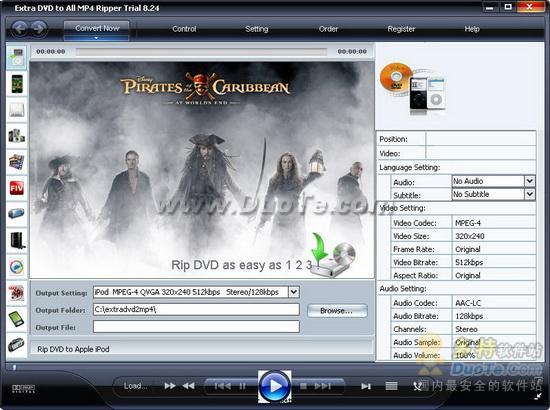Screen dimensions: 550x410
Task: Click the total time 00:00:00 on the right
Action: (x=352, y=52)
